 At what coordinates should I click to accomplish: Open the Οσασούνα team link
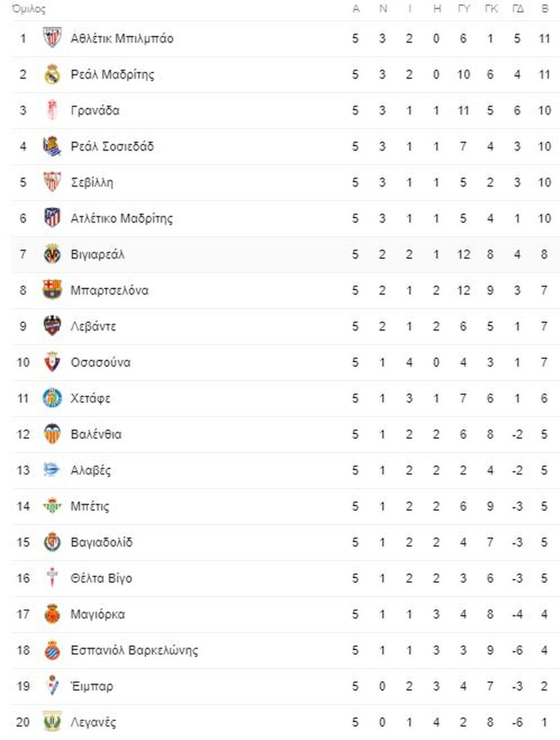(101, 363)
